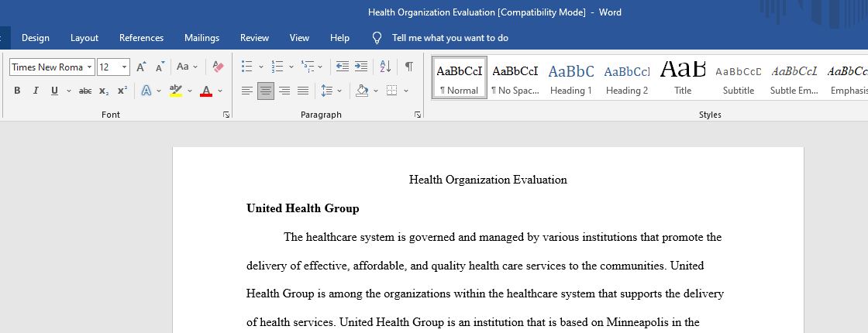Screen dimensions: 868x333
Task: Apply paragraph shading paint bucket
Action: [362, 91]
